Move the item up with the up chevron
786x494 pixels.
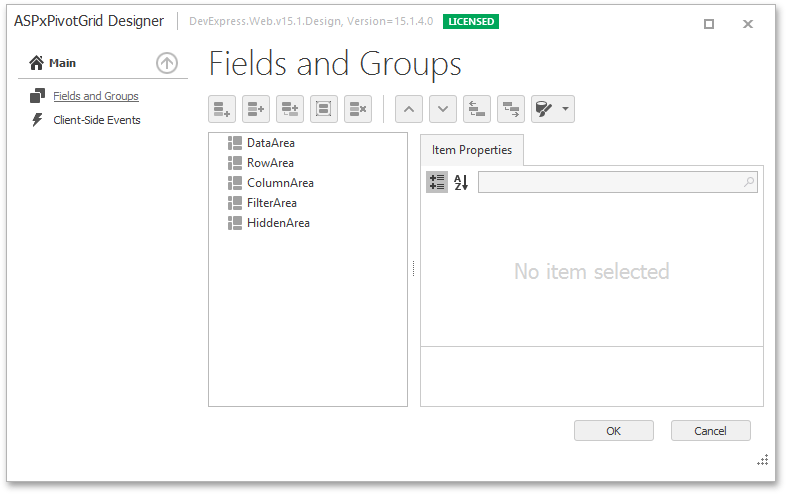[409, 109]
